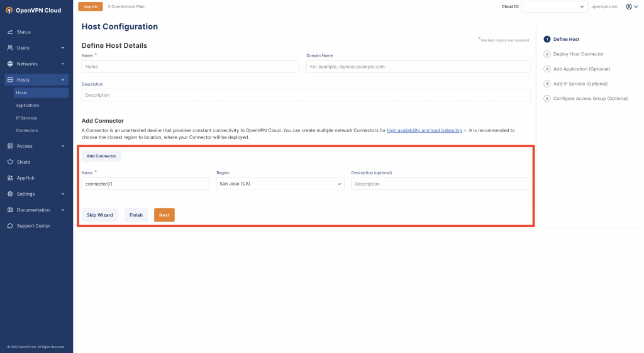The height and width of the screenshot is (353, 644).
Task: Open high availability and load balancing link
Action: coord(425,131)
